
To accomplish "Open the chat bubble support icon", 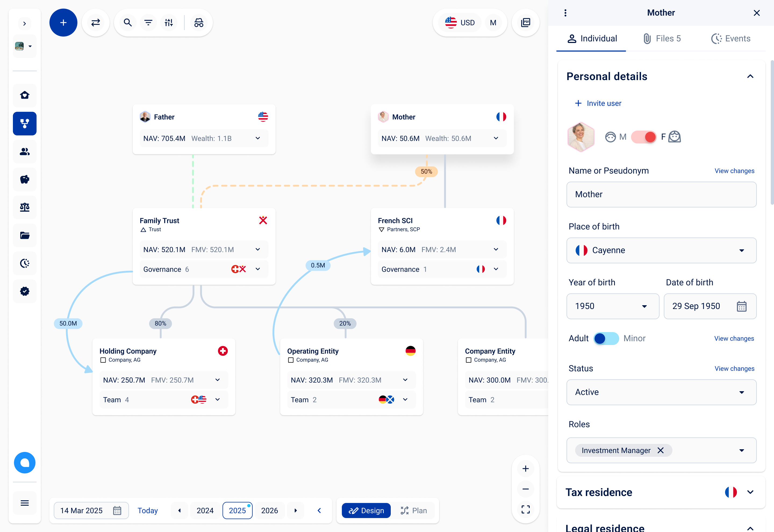I will (x=25, y=463).
